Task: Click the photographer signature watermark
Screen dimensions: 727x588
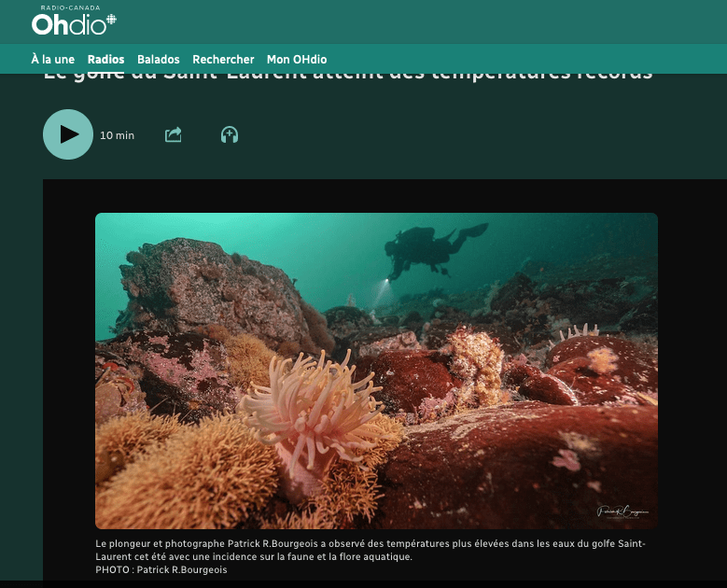Action: click(622, 511)
